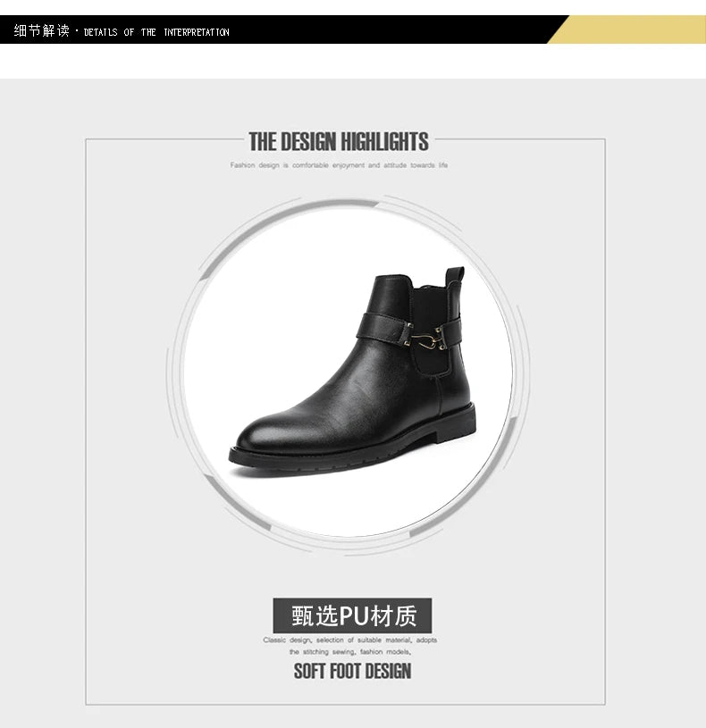Click THE DESIGN HIGHLIGHTS title
The image size is (706, 728).
[339, 142]
